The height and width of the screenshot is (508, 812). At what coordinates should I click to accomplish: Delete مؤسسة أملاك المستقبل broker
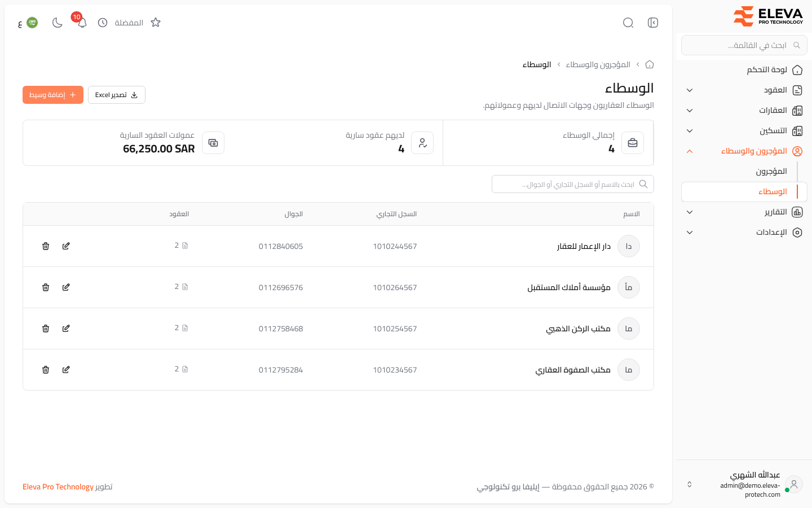pyautogui.click(x=46, y=287)
